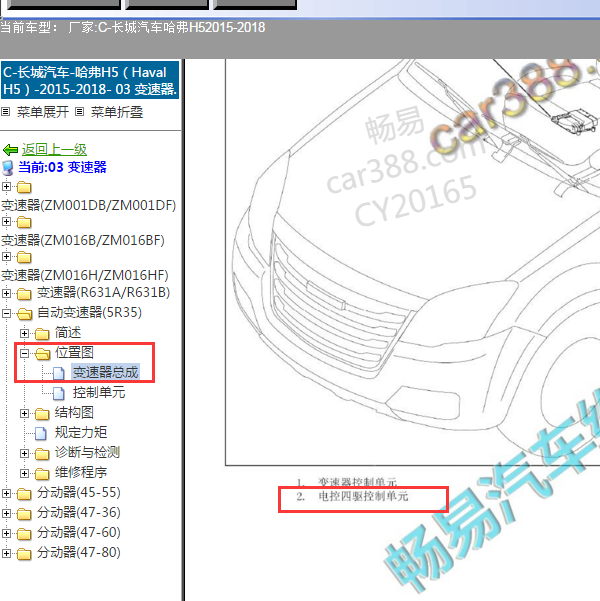Select the 结构图 label
Viewport: 600px width, 601px height.
(74, 412)
